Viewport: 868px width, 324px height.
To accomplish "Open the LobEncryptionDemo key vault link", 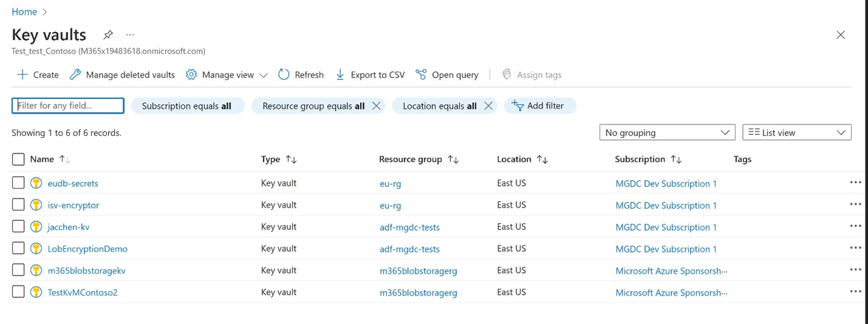I will coord(87,249).
